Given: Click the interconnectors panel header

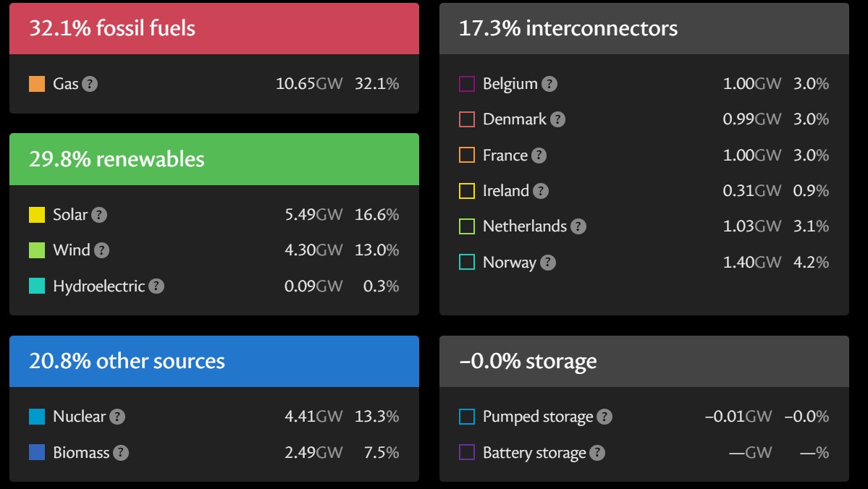Looking at the screenshot, I should [644, 29].
